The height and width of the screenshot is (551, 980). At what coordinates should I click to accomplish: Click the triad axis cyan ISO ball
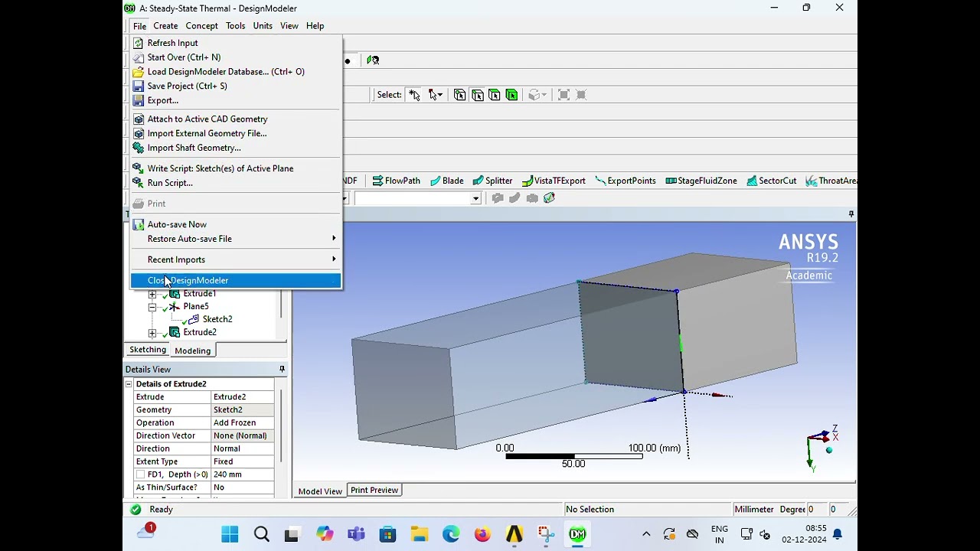[828, 450]
